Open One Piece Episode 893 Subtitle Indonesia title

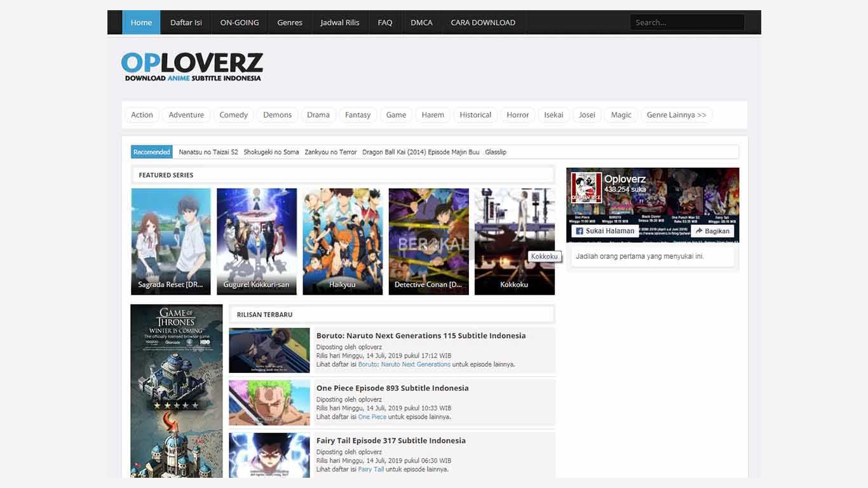[393, 388]
